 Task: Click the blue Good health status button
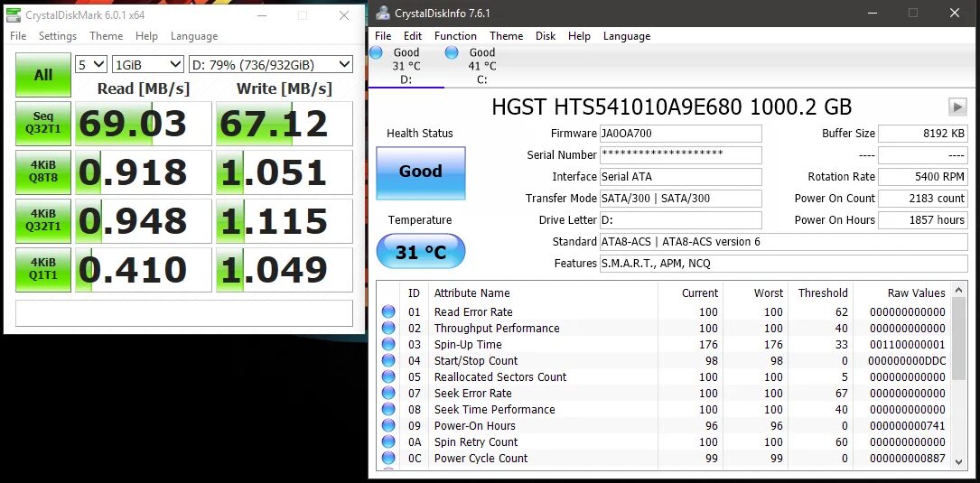point(421,172)
